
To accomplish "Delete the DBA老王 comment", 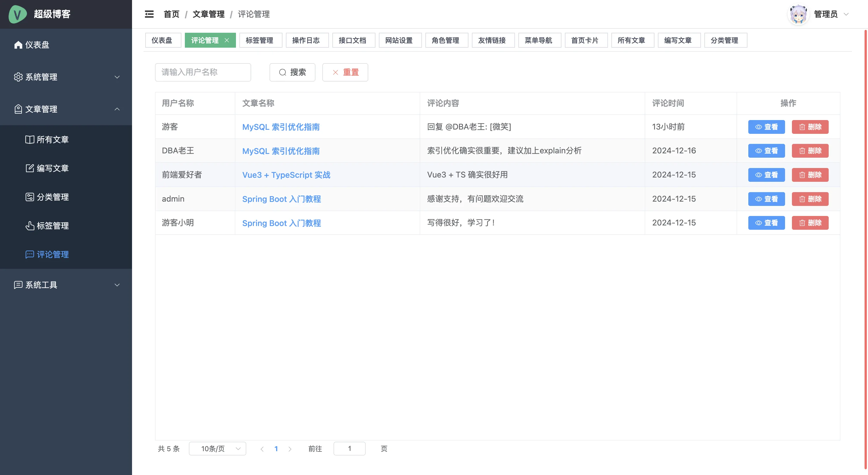I will coord(810,151).
